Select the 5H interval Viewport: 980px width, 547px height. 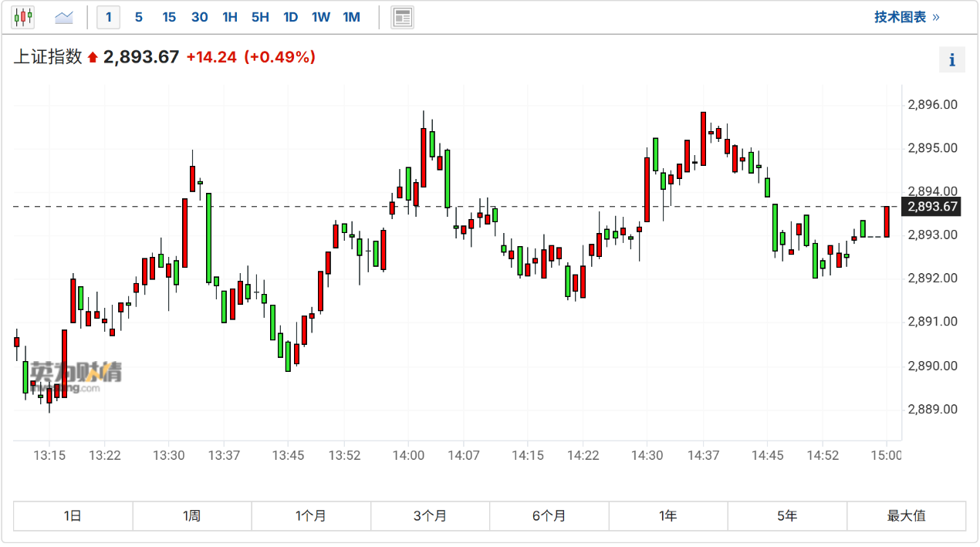point(260,17)
